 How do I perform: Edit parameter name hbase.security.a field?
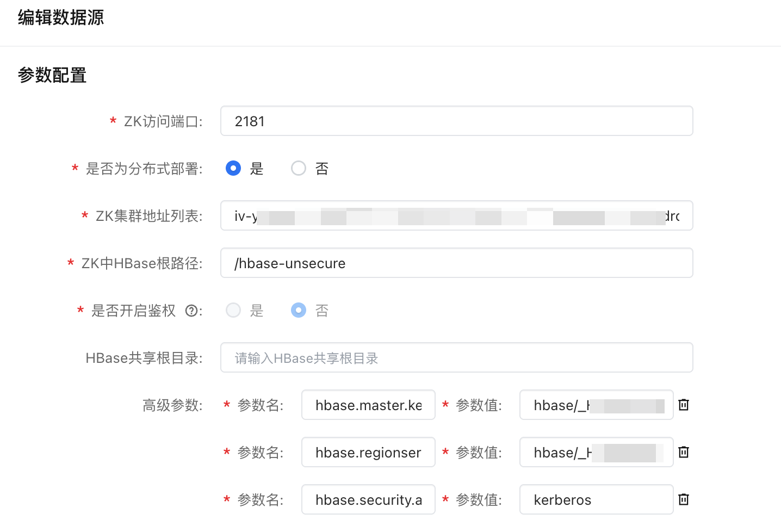[x=368, y=499]
